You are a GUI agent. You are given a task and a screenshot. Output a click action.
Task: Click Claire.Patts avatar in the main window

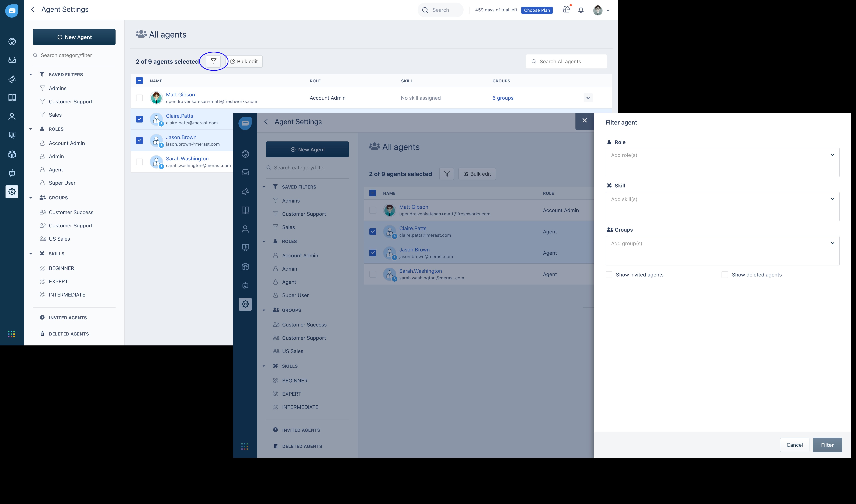click(156, 119)
